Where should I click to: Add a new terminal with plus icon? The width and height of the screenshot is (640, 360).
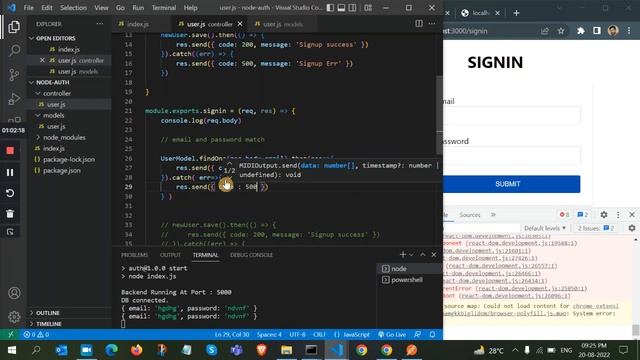point(403,255)
